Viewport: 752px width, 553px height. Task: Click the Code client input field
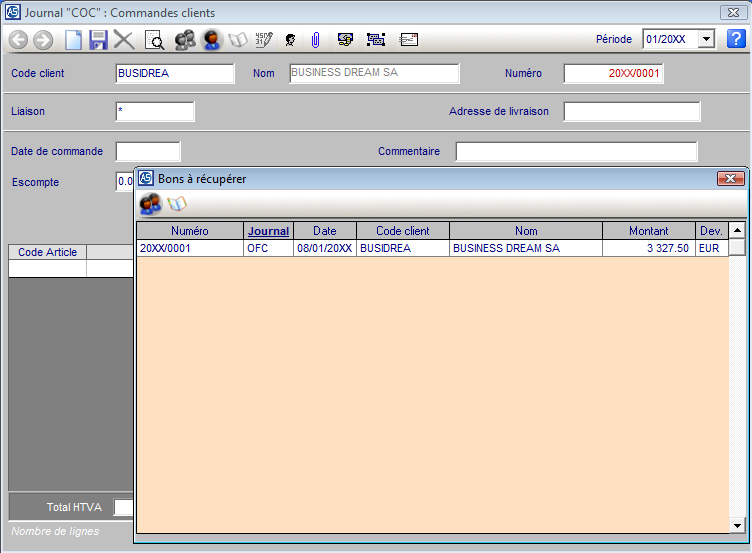click(175, 73)
